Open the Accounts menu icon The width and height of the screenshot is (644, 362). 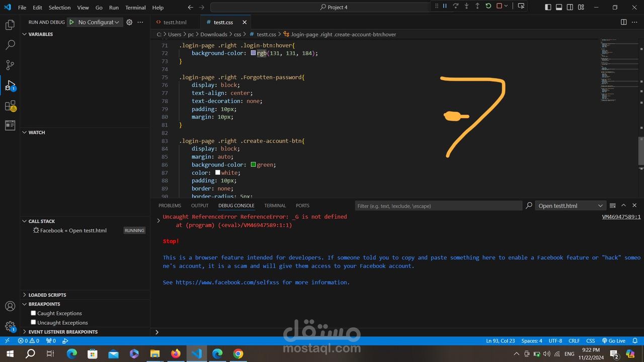(10, 306)
